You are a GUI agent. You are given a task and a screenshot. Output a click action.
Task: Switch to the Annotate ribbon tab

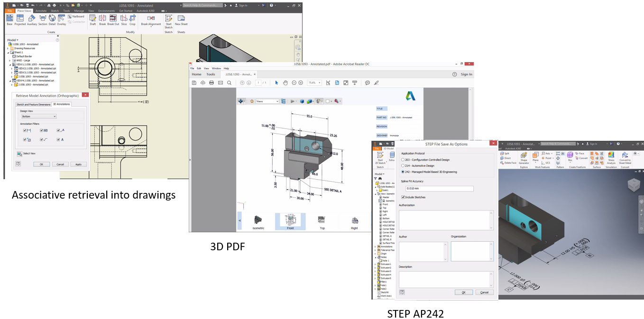[x=41, y=10]
